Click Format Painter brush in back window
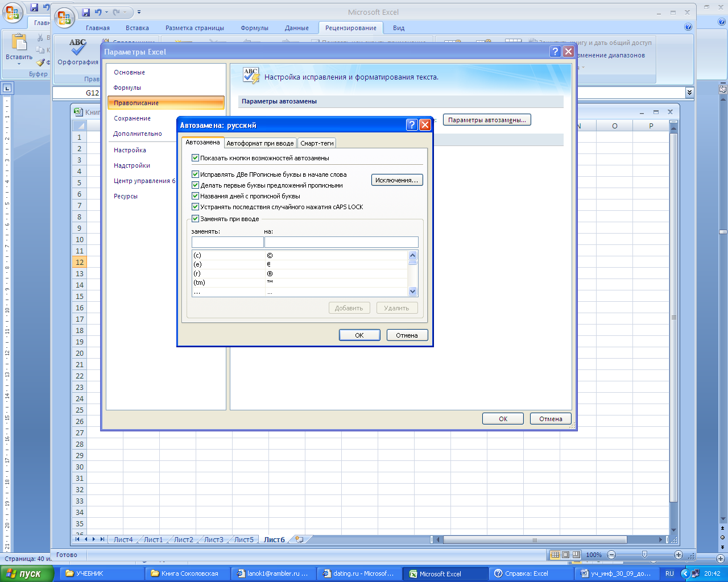 (40, 63)
